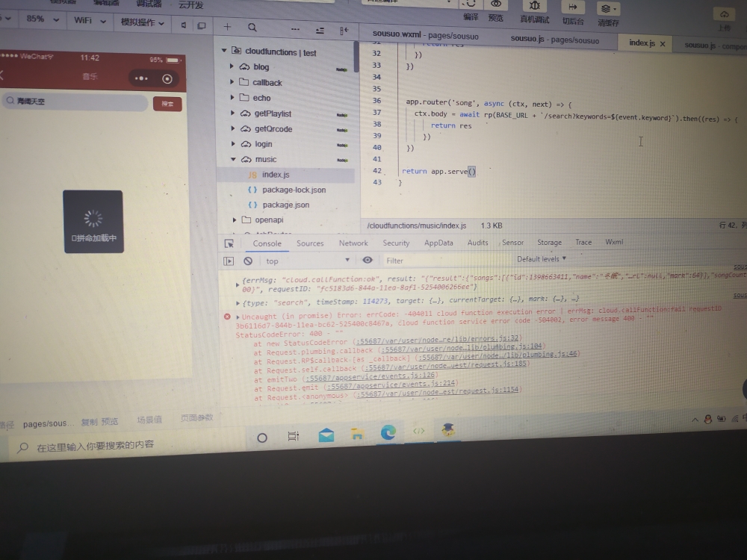This screenshot has height=560, width=747.
Task: Open the Mail app in the taskbar
Action: 326,435
